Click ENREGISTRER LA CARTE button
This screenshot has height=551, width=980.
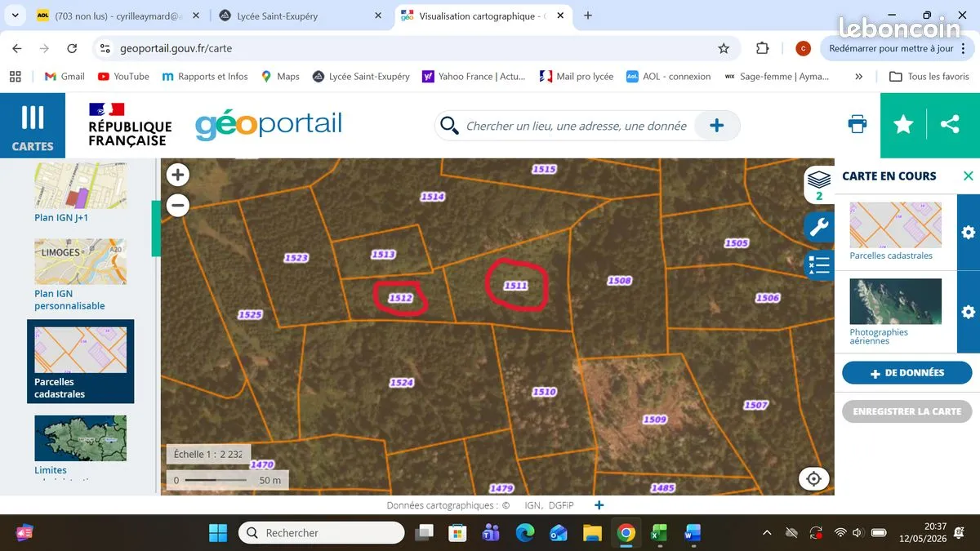[906, 411]
